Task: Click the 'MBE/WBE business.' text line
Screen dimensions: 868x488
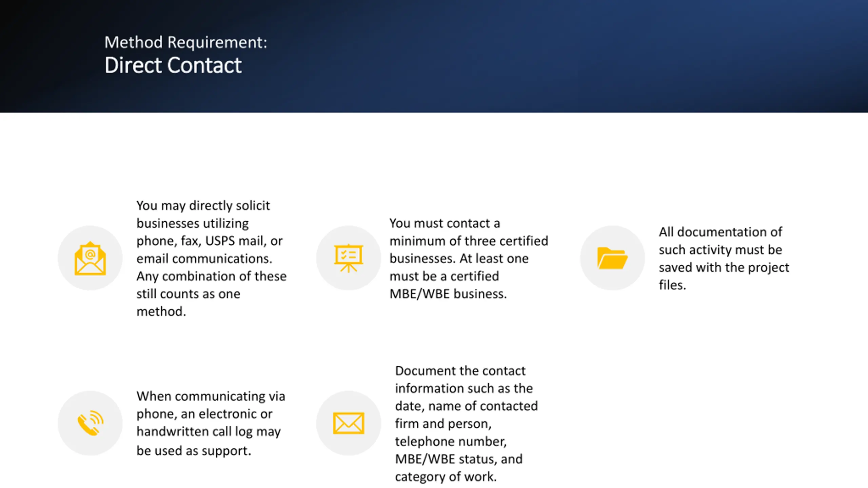Action: (448, 294)
